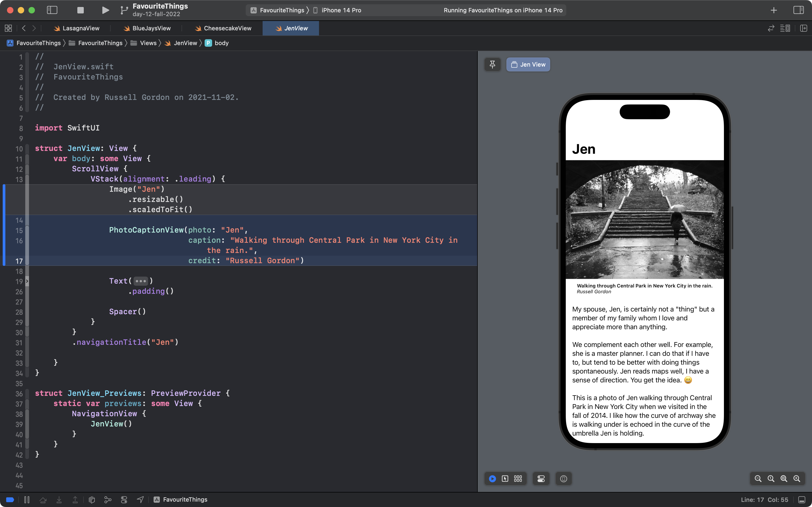812x507 pixels.
Task: Switch to the LasagnaView tab
Action: coord(81,28)
